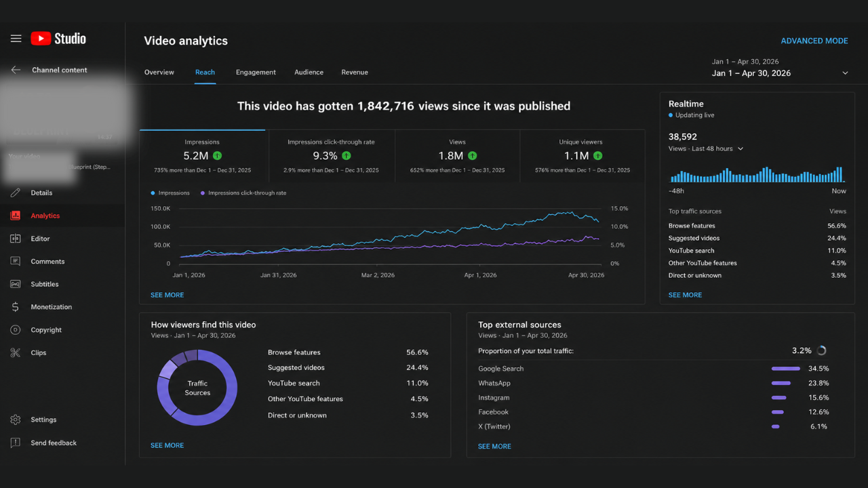Open the Engagement tab
This screenshot has width=868, height=488.
pos(256,72)
